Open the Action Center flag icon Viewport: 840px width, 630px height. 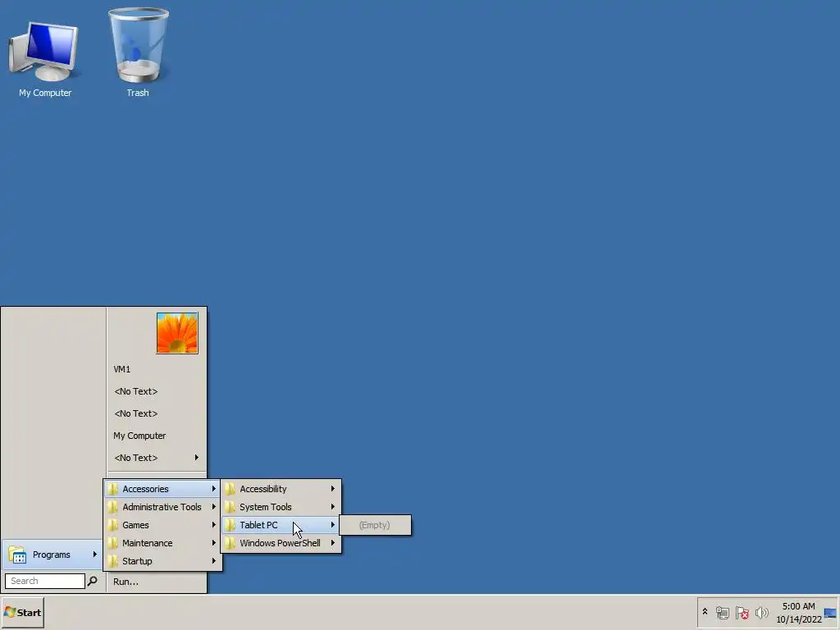(x=742, y=612)
